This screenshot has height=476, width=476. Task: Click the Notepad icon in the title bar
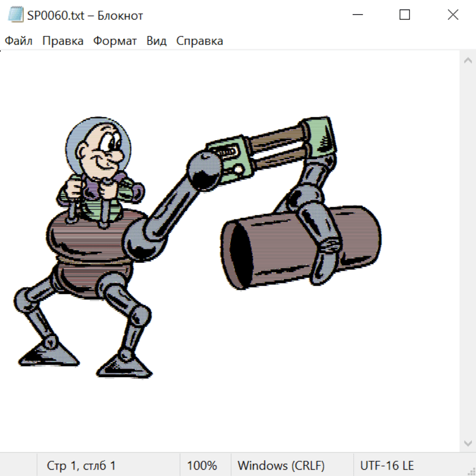pos(16,15)
